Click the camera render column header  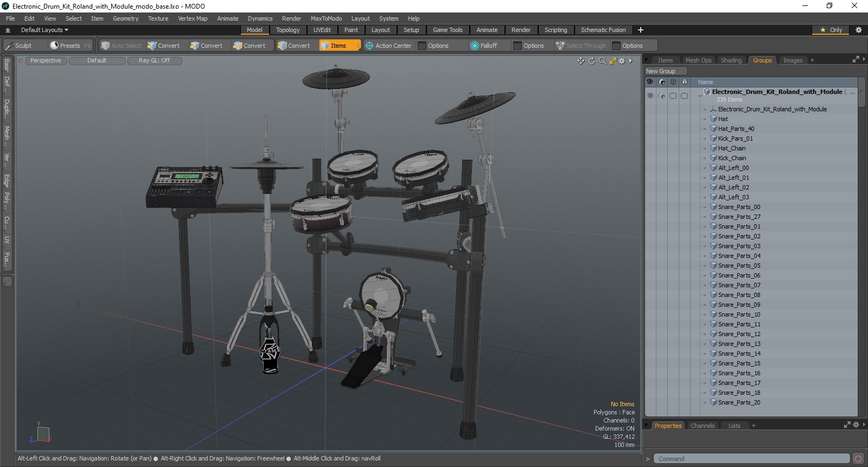[661, 81]
